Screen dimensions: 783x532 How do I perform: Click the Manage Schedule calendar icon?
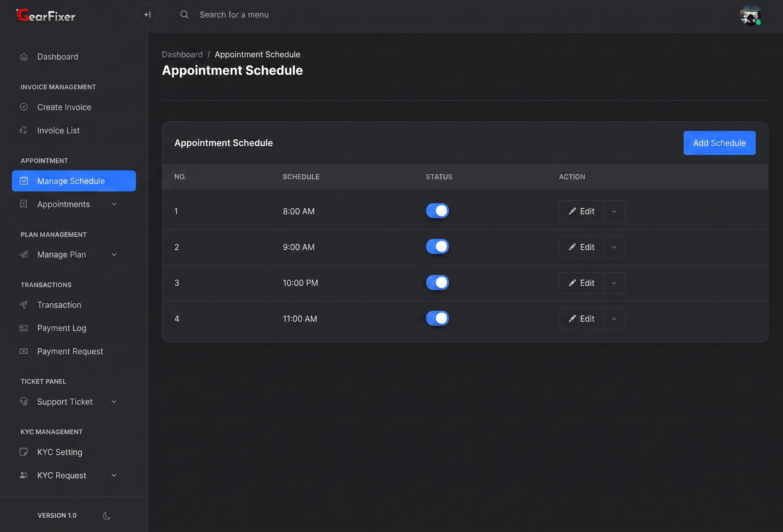click(24, 181)
